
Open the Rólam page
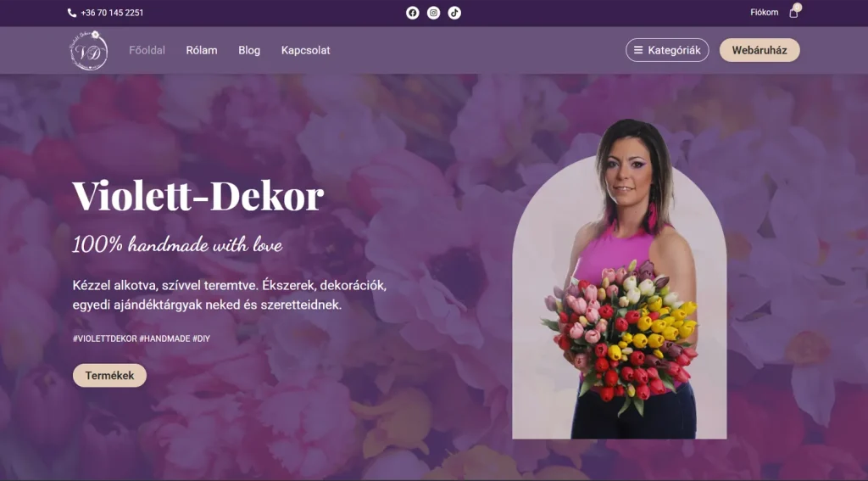coord(202,50)
